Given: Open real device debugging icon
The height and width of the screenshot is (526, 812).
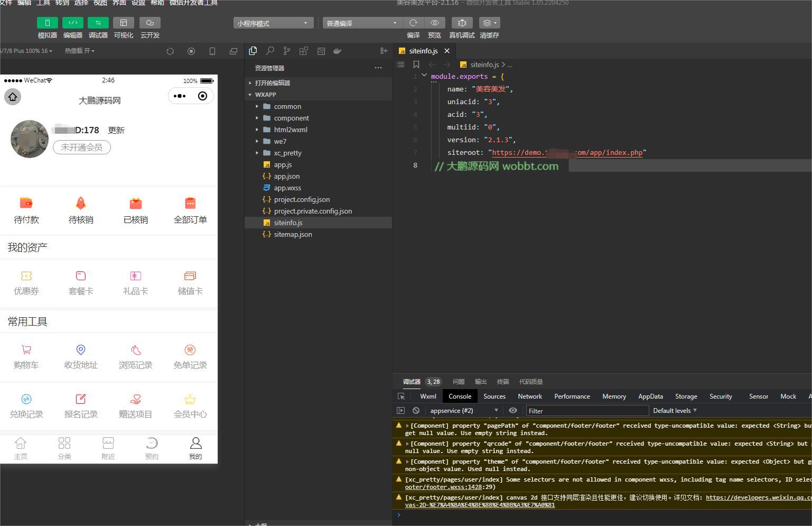Looking at the screenshot, I should (x=462, y=23).
